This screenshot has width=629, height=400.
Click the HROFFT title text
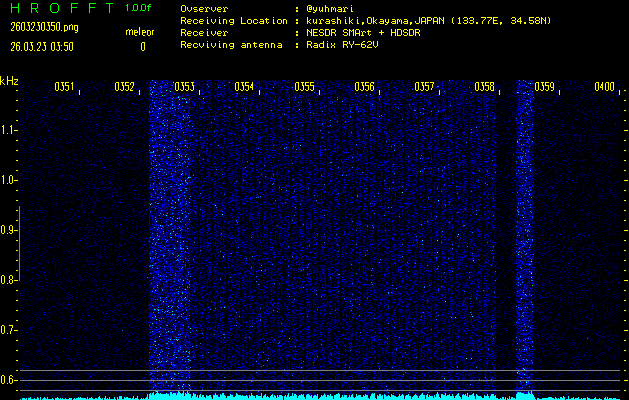62,8
